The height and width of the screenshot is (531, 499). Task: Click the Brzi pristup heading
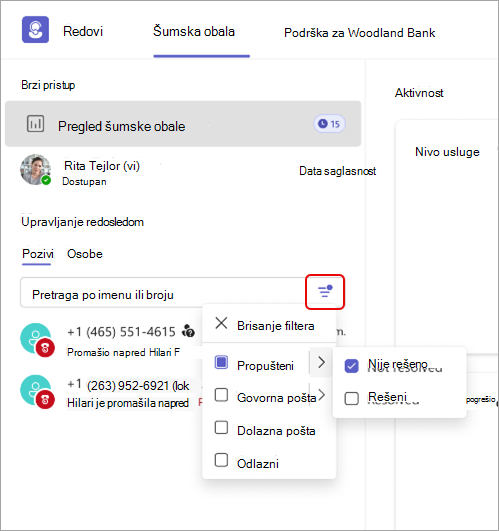48,85
